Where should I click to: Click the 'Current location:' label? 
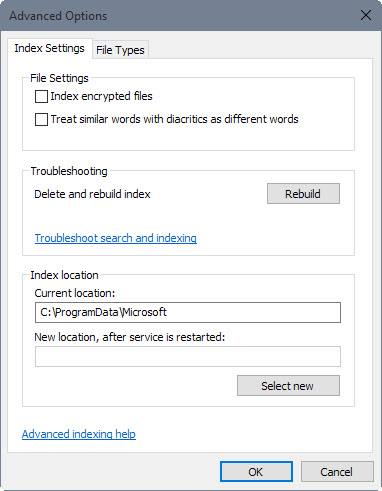click(x=75, y=293)
